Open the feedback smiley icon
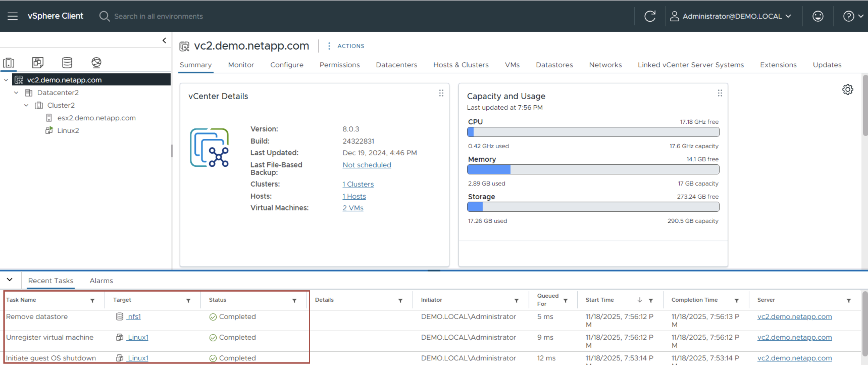This screenshot has width=868, height=365. tap(818, 16)
